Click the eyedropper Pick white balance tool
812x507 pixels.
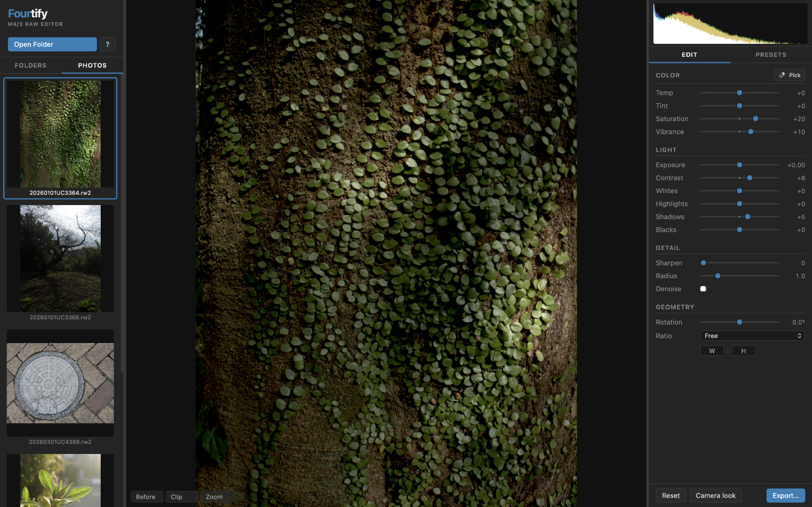point(789,75)
